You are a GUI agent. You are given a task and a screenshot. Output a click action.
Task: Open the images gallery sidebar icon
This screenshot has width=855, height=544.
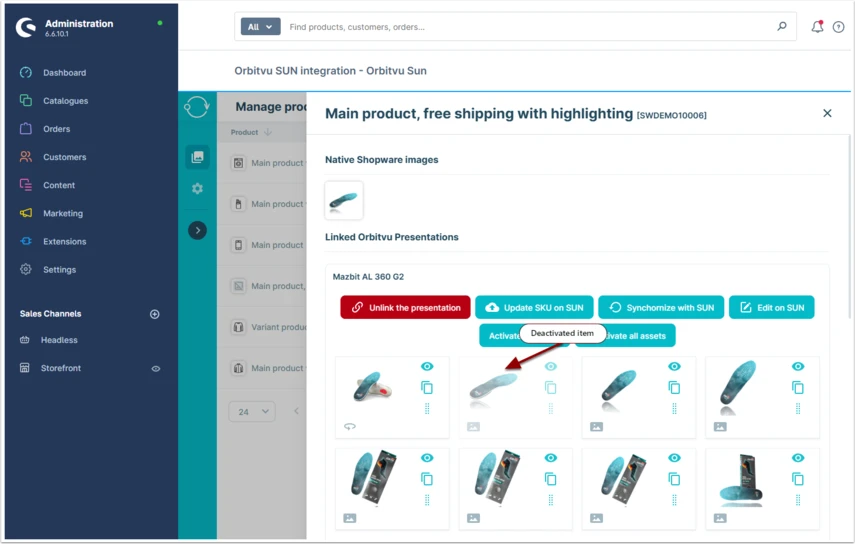(x=197, y=157)
